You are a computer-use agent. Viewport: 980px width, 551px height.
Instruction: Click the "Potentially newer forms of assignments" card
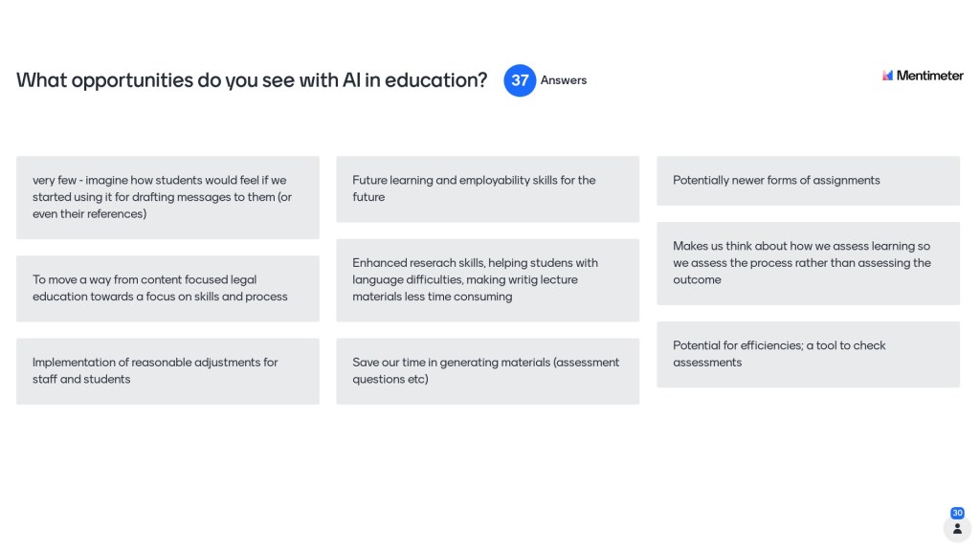coord(808,180)
